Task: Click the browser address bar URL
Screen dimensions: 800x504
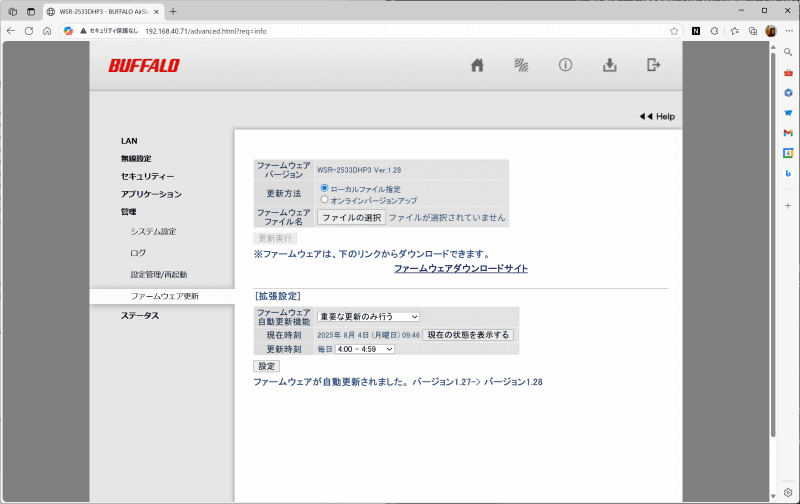Action: click(x=206, y=31)
